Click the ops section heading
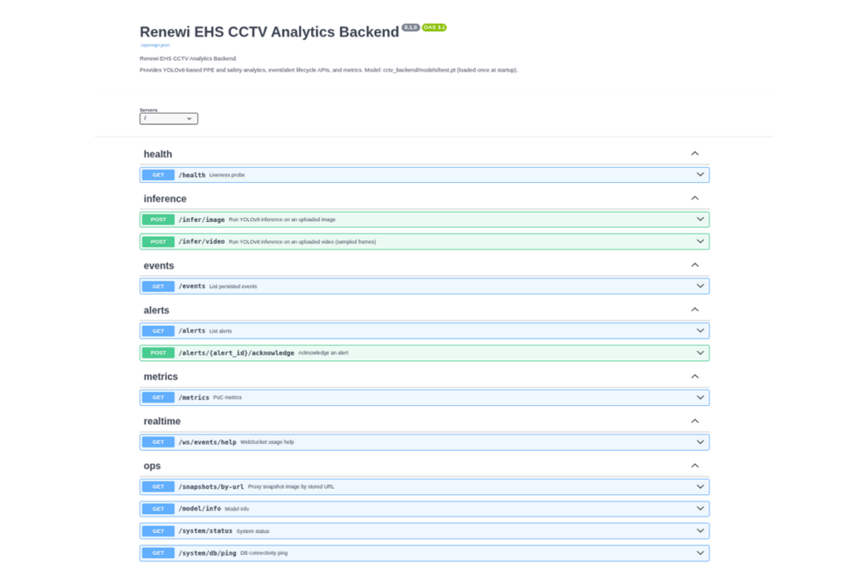 point(152,466)
